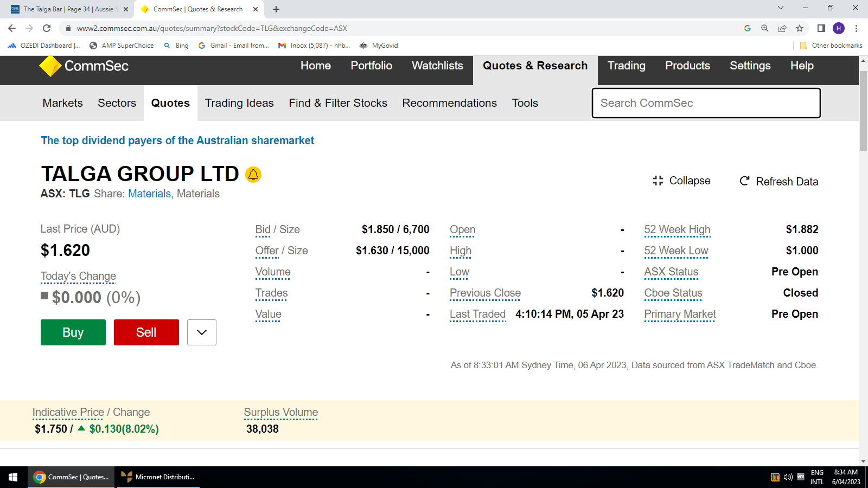Select the Tools sub-tab
The width and height of the screenshot is (868, 488).
pyautogui.click(x=525, y=103)
